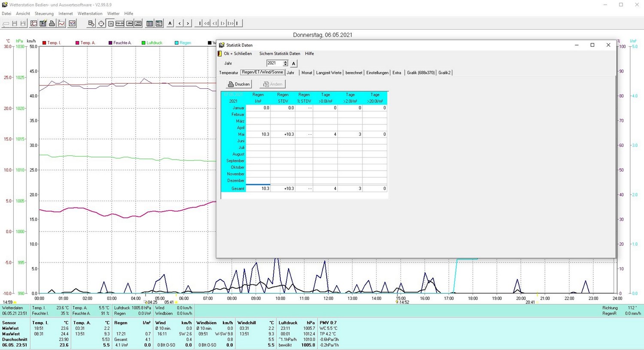The width and height of the screenshot is (644, 350).
Task: Increase year with Jahr spinner up arrow
Action: pos(286,62)
